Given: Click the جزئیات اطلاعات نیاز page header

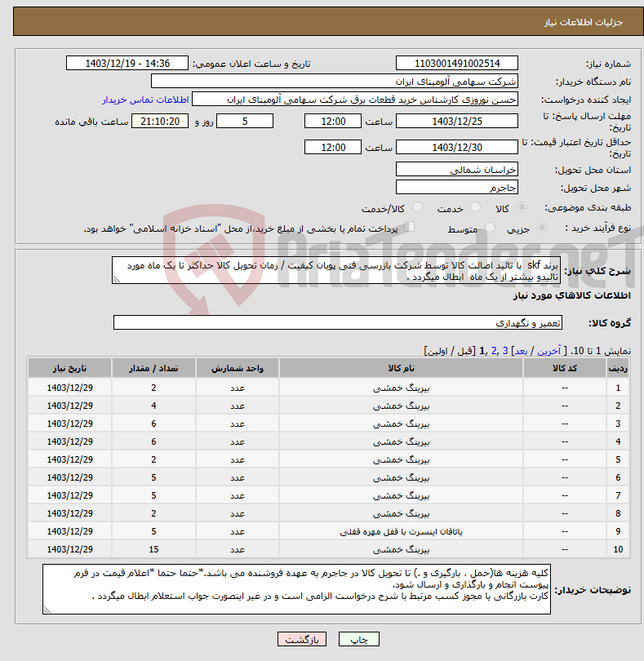Looking at the screenshot, I should point(584,22).
